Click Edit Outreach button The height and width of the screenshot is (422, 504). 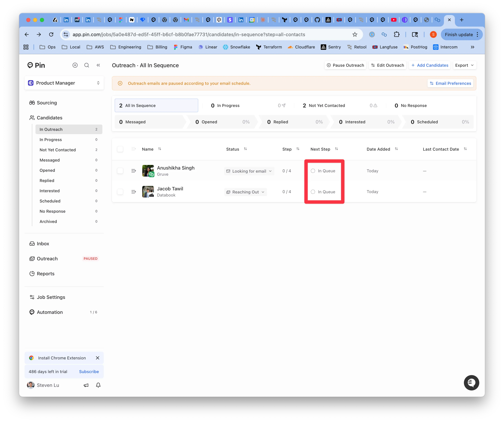(x=387, y=65)
